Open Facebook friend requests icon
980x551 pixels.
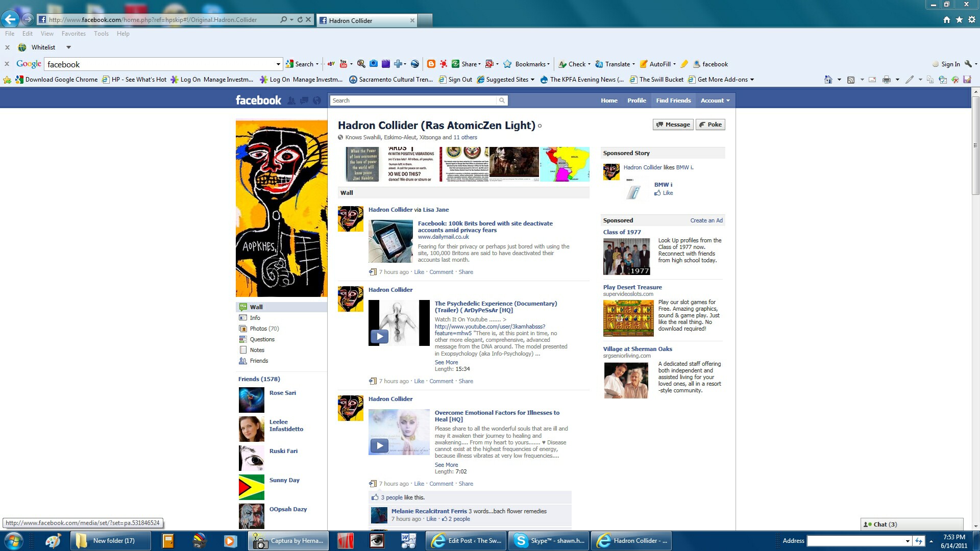coord(291,101)
